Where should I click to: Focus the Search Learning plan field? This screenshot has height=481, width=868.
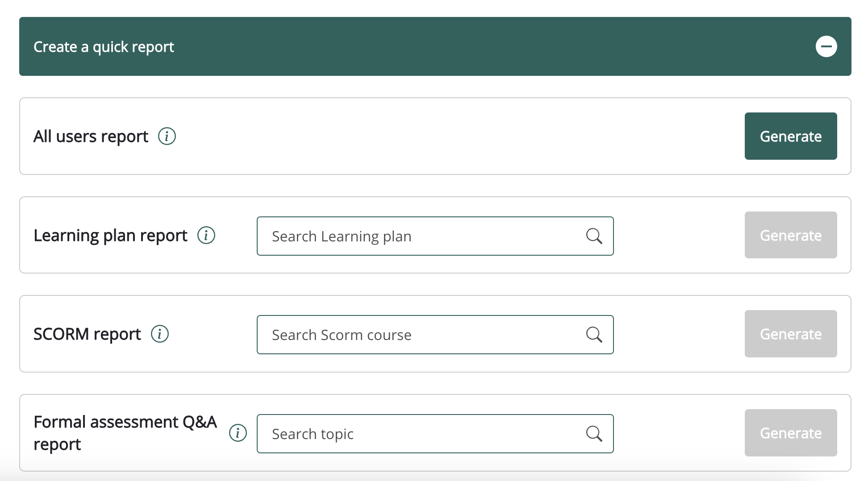420,236
